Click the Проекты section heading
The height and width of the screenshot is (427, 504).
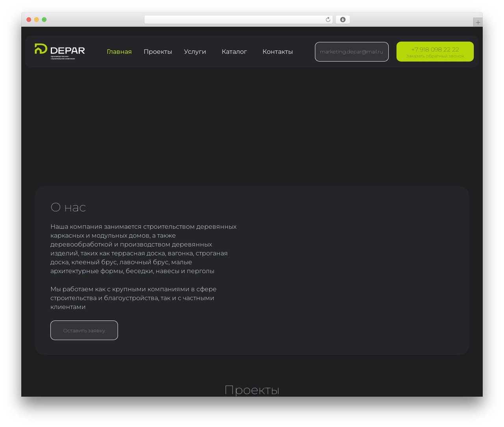point(252,390)
